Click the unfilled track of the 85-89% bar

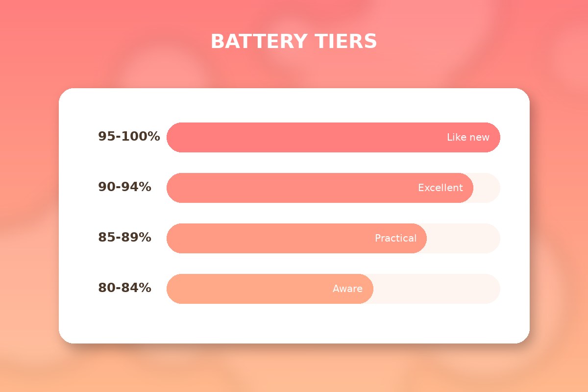click(463, 239)
